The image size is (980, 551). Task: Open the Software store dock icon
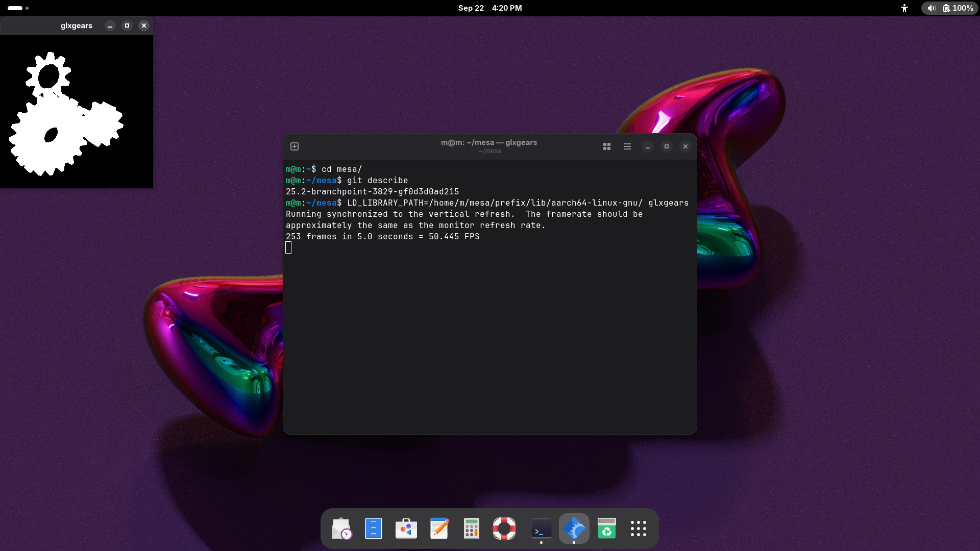click(x=406, y=529)
